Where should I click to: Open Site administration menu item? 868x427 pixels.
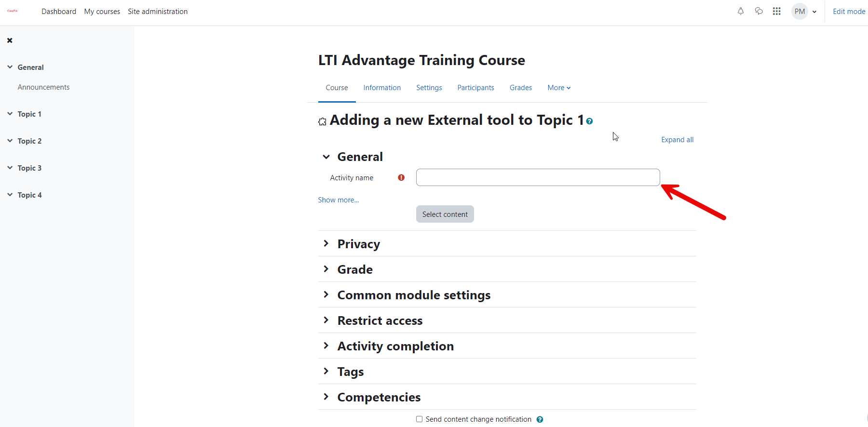(158, 12)
